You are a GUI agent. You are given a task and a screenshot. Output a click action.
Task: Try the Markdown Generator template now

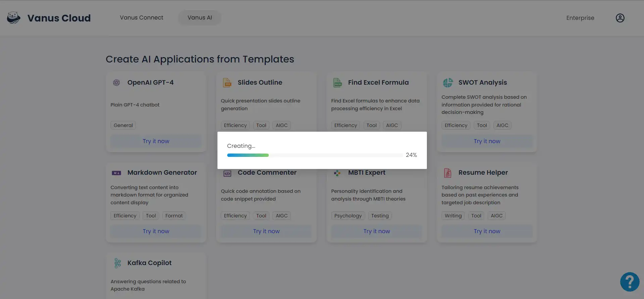[156, 231]
